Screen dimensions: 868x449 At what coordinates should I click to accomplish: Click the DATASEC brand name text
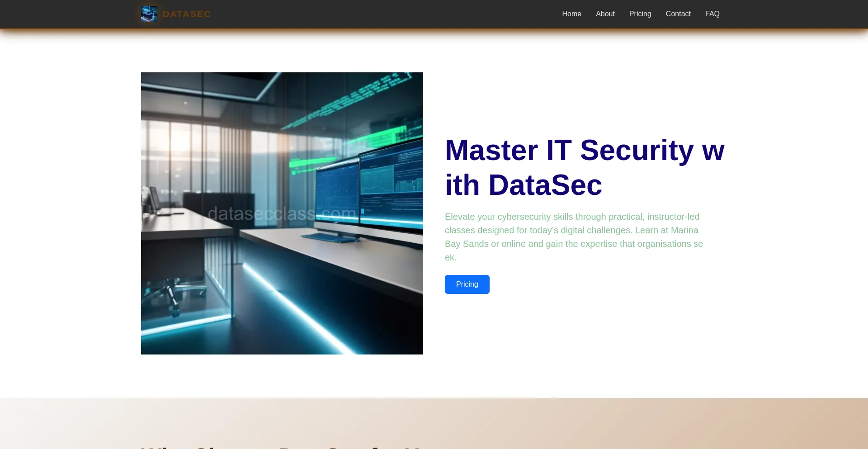click(x=186, y=14)
